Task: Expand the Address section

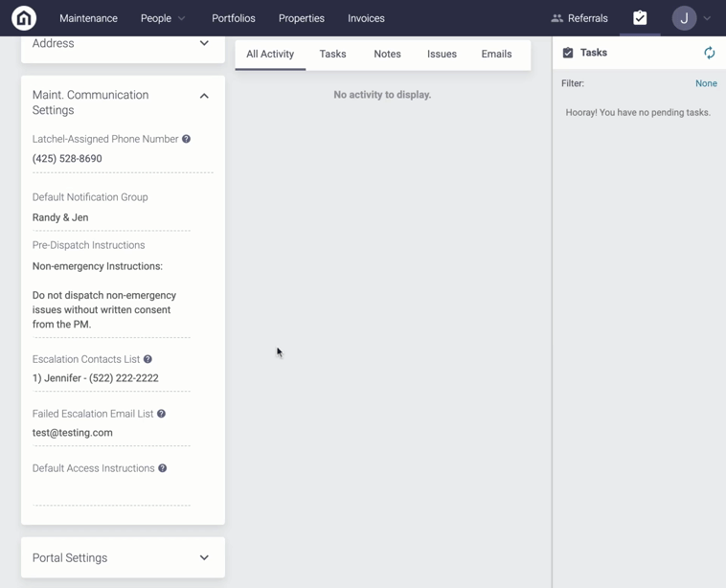Action: [x=204, y=44]
